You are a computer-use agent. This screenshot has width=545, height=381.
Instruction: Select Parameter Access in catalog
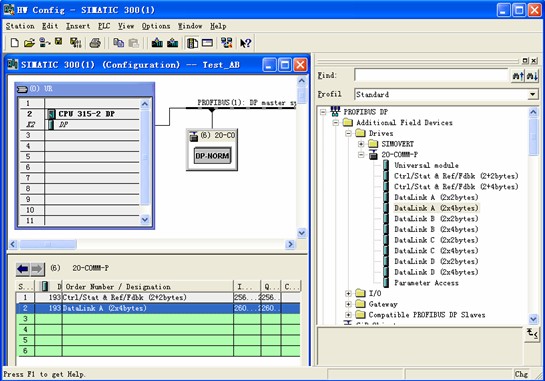pyautogui.click(x=426, y=283)
